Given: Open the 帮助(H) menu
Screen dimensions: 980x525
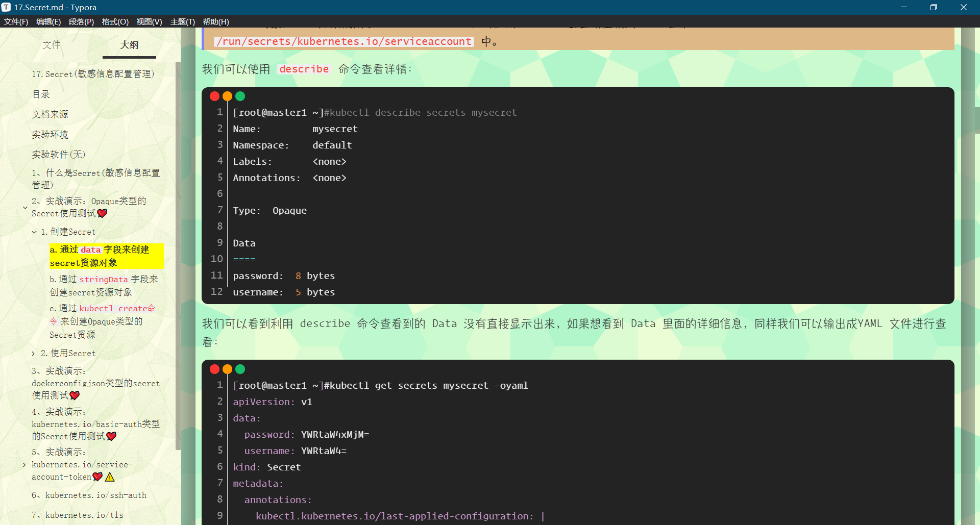Looking at the screenshot, I should pyautogui.click(x=216, y=21).
